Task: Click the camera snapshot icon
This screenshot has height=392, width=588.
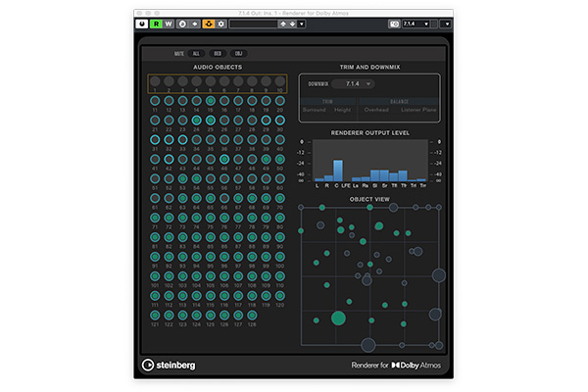Action: [394, 24]
